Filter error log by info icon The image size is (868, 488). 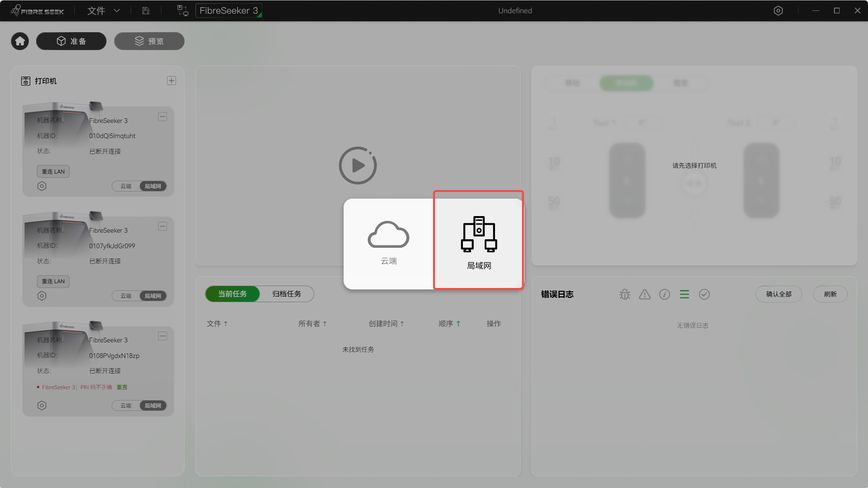664,294
